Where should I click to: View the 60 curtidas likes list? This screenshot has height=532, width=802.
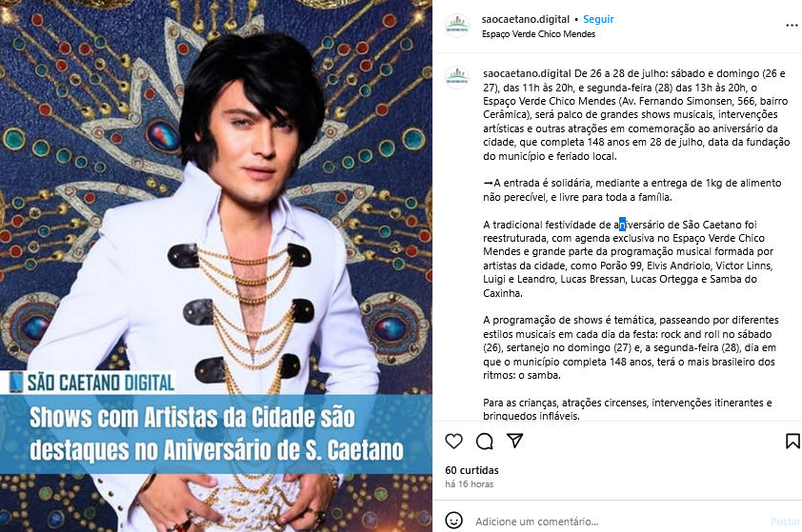(471, 470)
